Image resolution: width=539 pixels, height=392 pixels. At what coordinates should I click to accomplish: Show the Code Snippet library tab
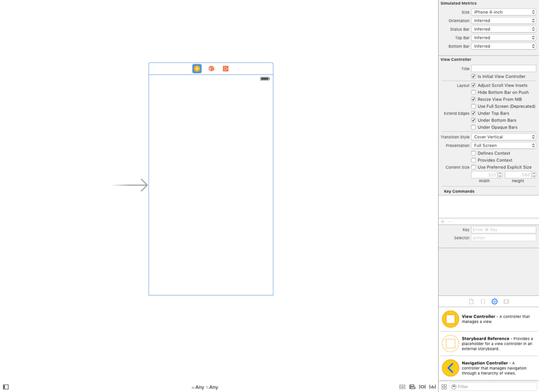483,301
